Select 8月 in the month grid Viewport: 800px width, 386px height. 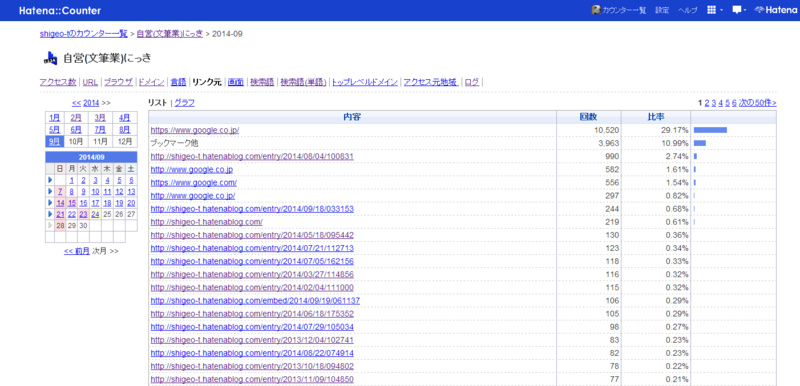[x=125, y=130]
